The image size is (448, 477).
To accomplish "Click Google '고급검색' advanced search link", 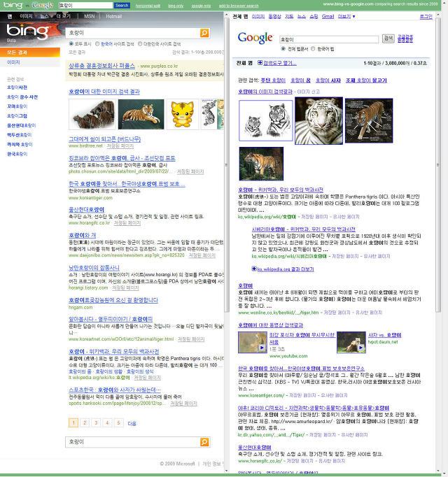I will pos(405,36).
